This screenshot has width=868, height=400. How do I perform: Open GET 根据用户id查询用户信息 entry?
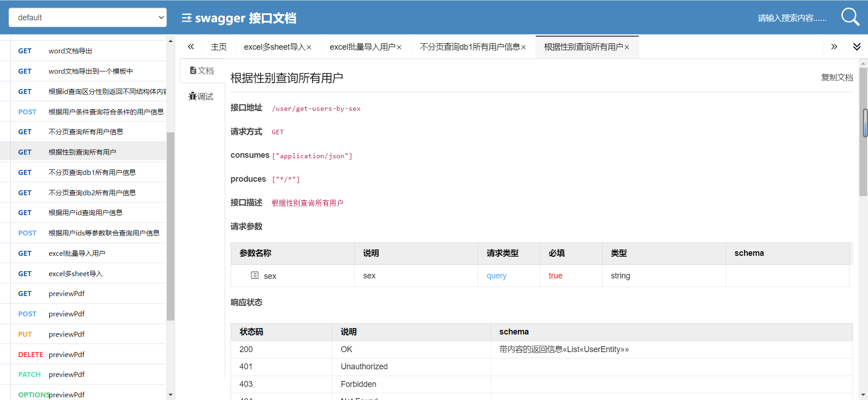tap(83, 212)
